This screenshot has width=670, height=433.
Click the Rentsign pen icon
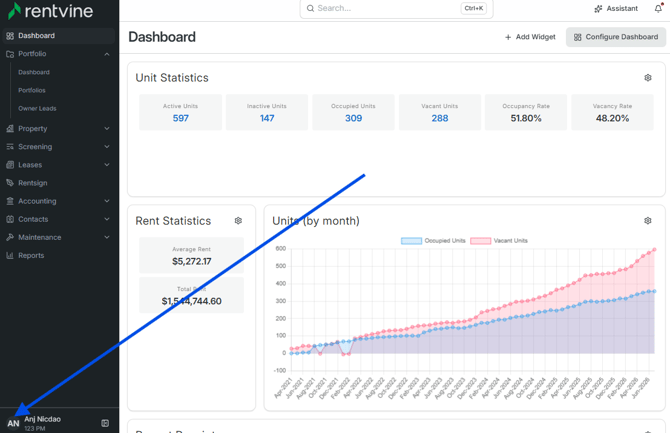(x=10, y=183)
